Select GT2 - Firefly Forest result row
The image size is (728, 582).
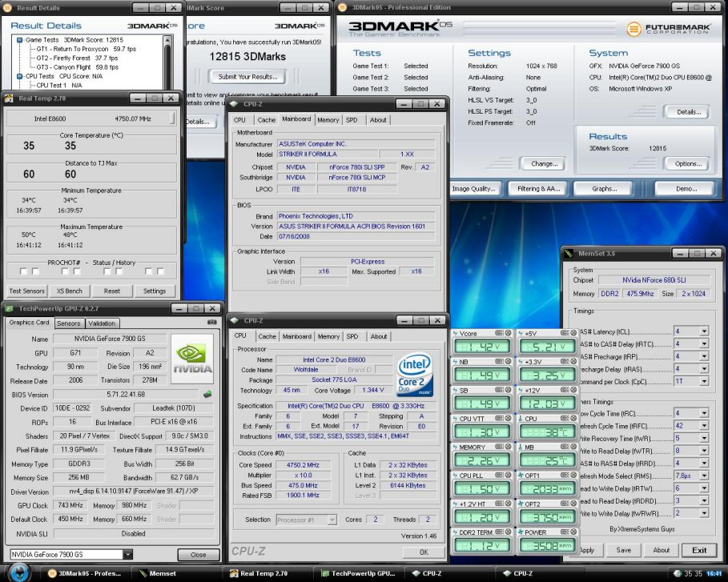[77, 58]
